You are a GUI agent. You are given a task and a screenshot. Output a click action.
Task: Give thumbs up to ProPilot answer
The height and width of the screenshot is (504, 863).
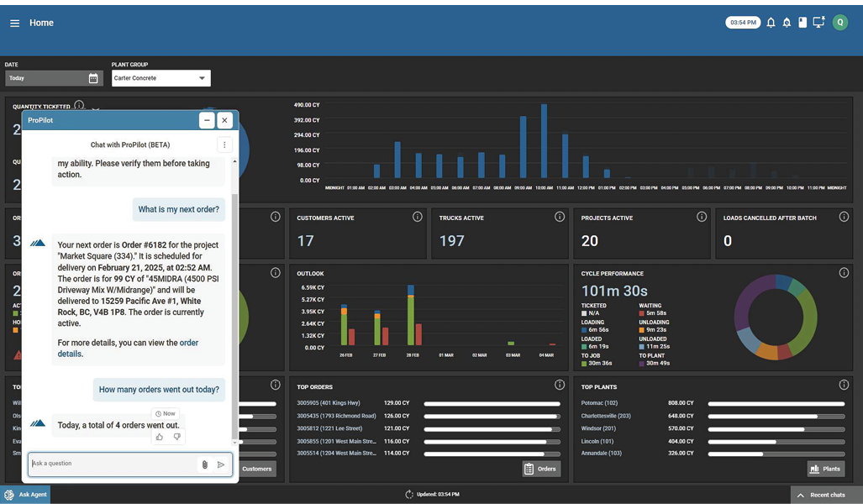[x=159, y=437]
